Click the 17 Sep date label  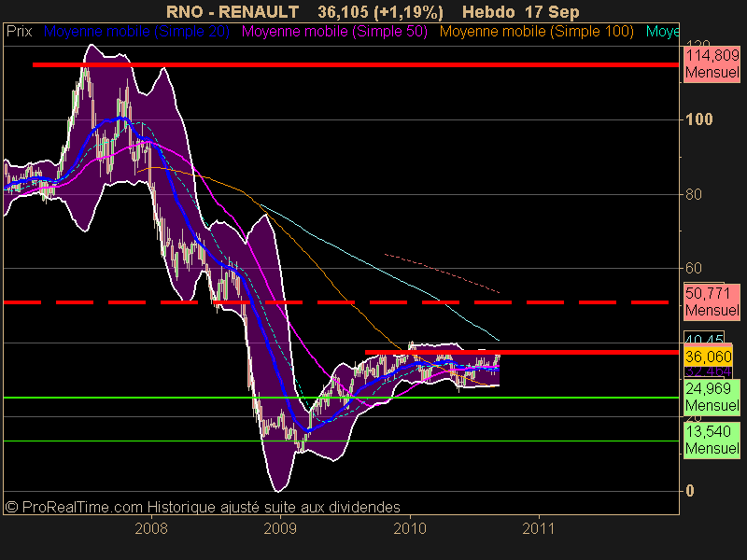point(552,12)
